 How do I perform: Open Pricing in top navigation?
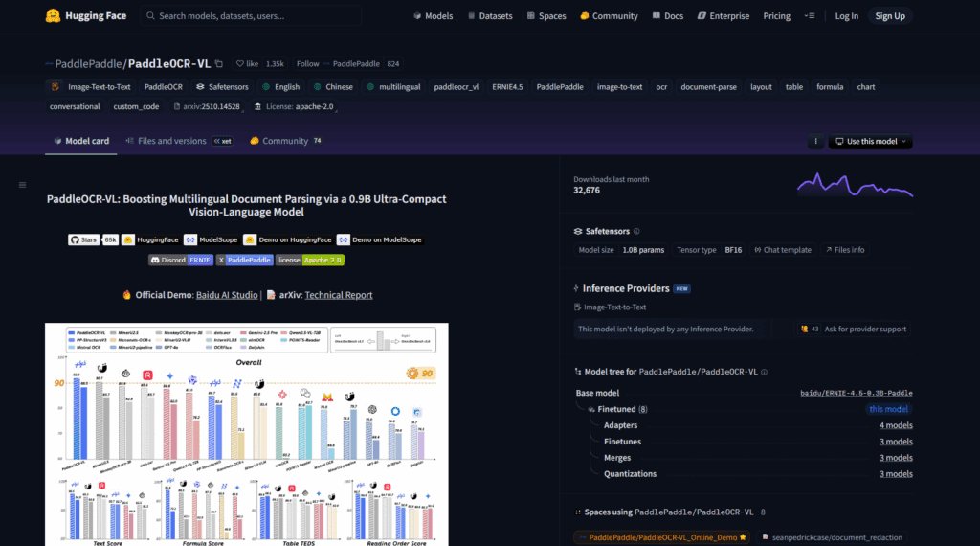[777, 16]
